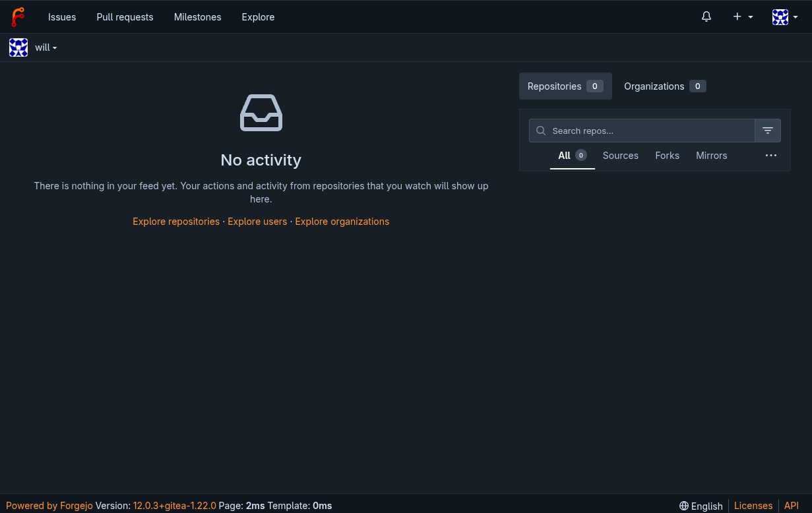Show only Mirrors repositories
This screenshot has height=513, width=812.
(x=711, y=156)
